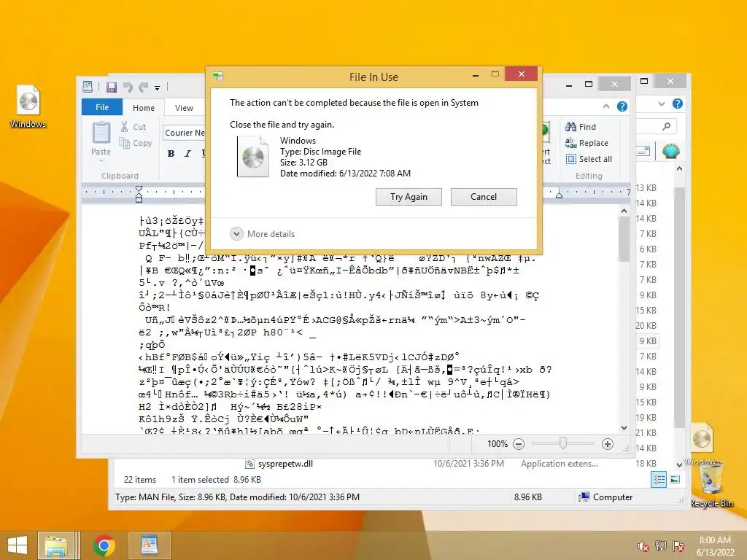Click Select all in Editing group
747x560 pixels.
589,159
